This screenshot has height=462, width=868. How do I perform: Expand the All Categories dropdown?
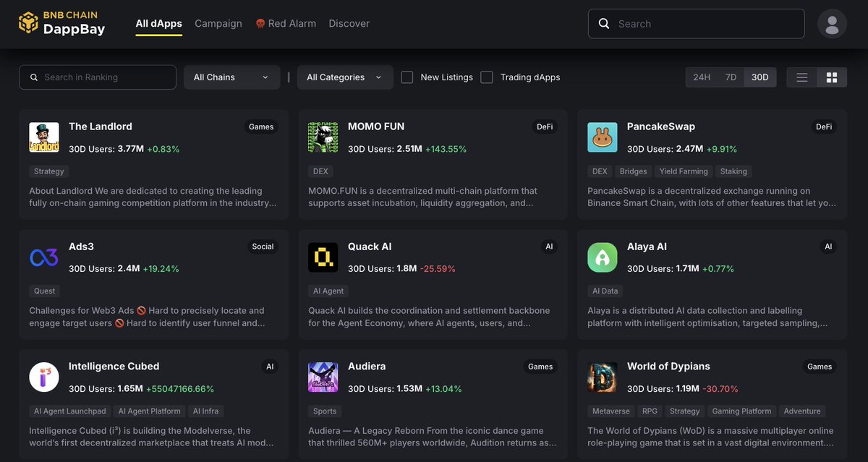point(344,77)
